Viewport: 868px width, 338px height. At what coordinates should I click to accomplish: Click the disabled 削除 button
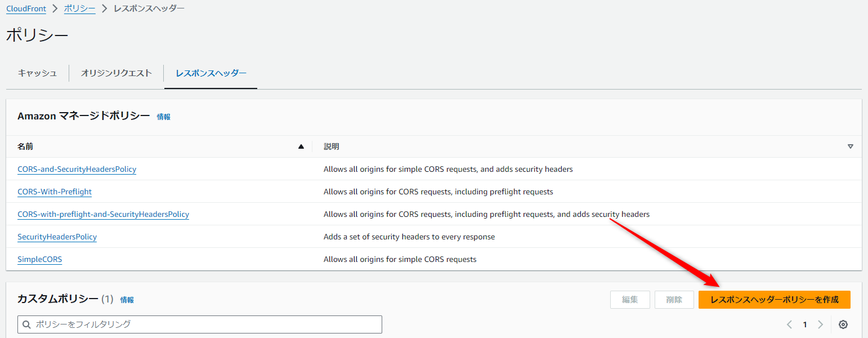[x=674, y=300]
